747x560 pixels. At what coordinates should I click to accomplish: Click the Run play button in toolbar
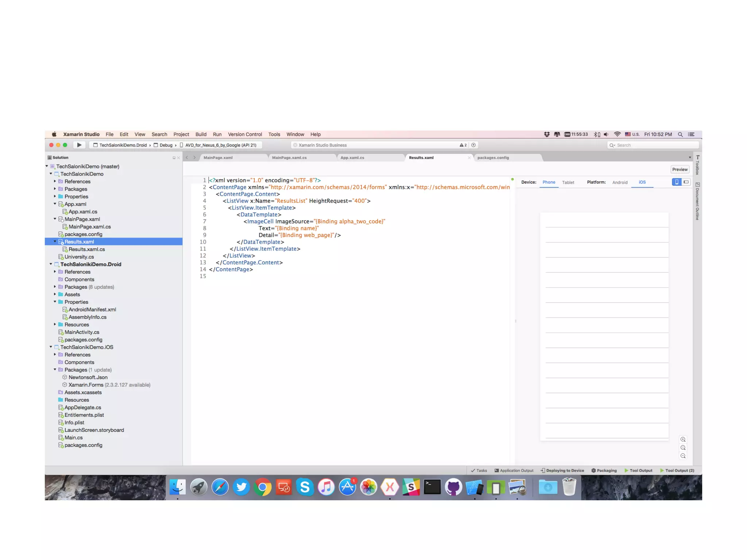[x=79, y=145]
